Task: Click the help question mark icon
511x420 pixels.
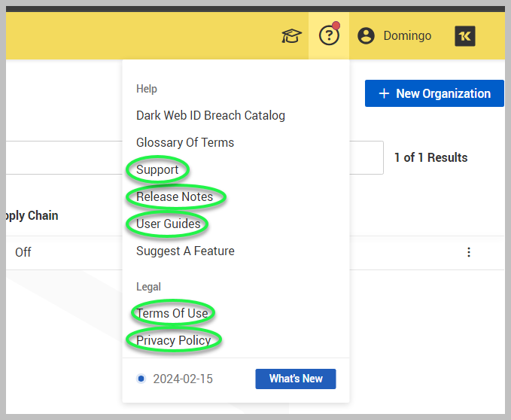Action: pos(329,36)
